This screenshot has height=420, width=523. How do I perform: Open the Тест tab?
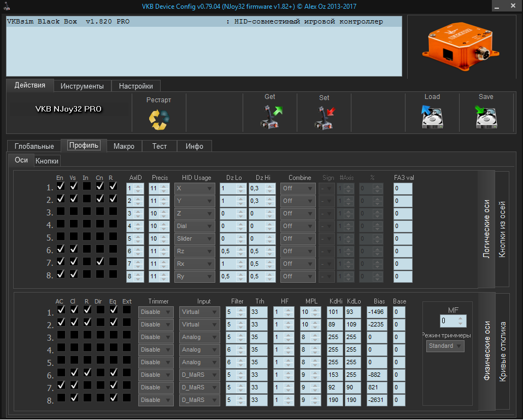tap(160, 146)
